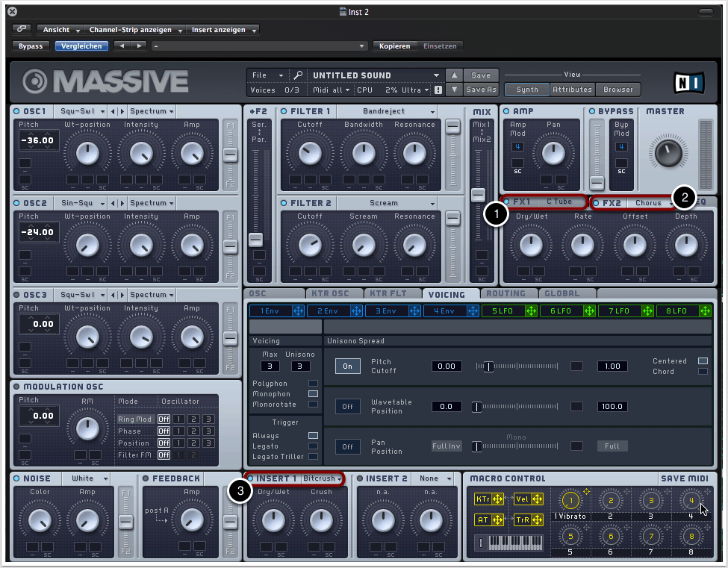The image size is (728, 568).
Task: Click the keyboard icon in Macro Control
Action: click(514, 541)
